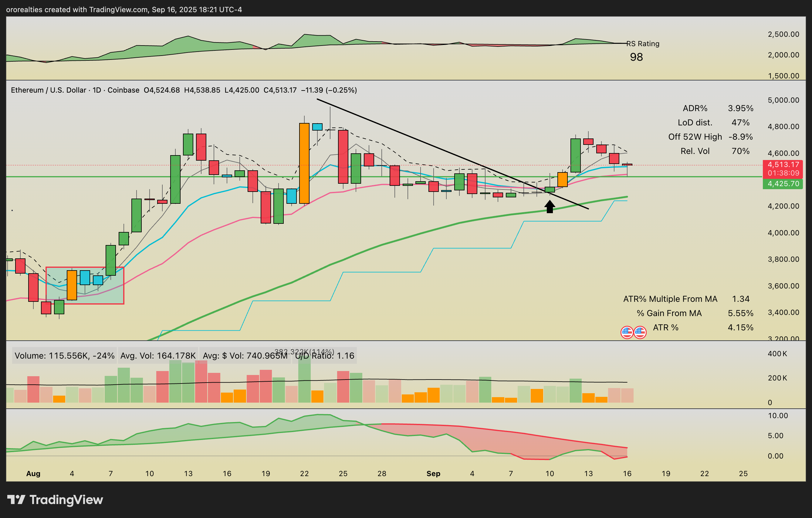Click the Volume: 115.556K label
The image size is (812, 518).
click(x=64, y=356)
